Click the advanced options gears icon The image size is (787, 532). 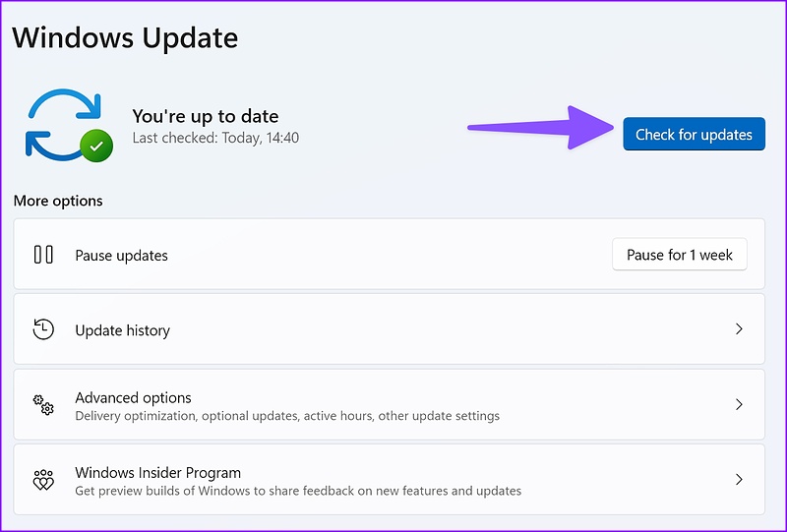(x=43, y=404)
